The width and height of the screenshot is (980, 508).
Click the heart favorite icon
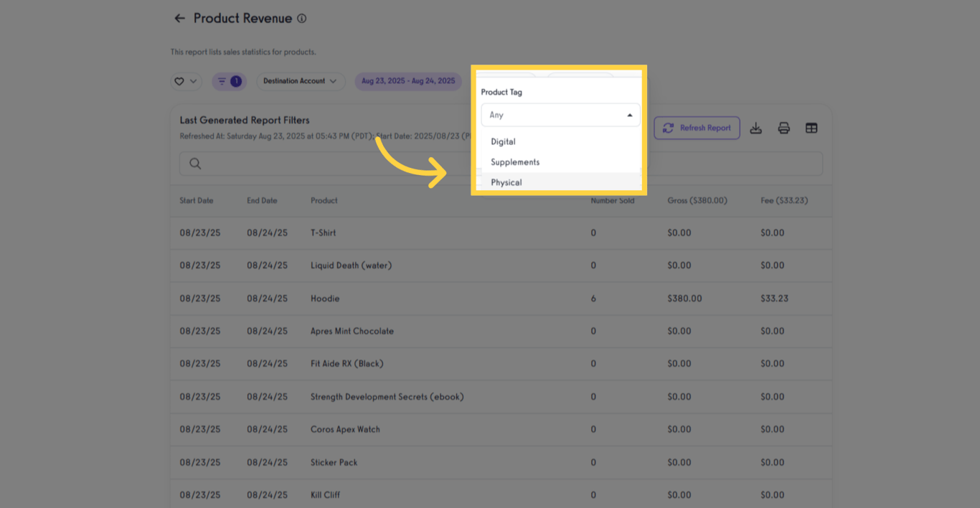[x=179, y=81]
